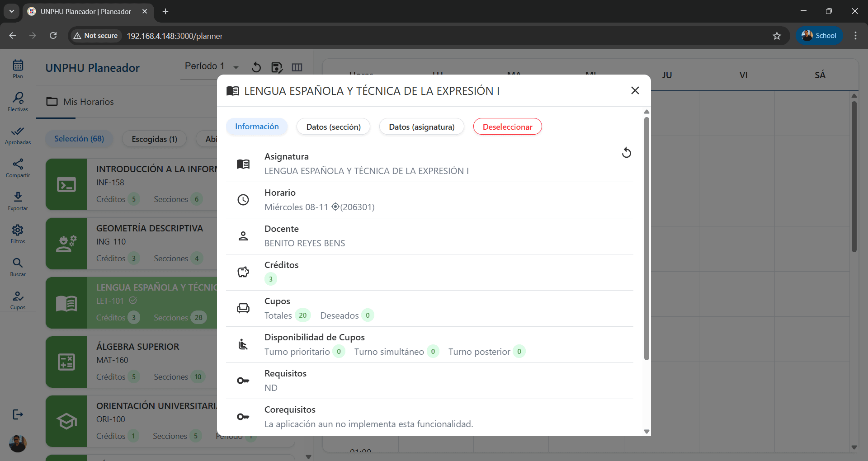Click the book icon in dialog title
Viewport: 868px width, 461px height.
point(233,91)
